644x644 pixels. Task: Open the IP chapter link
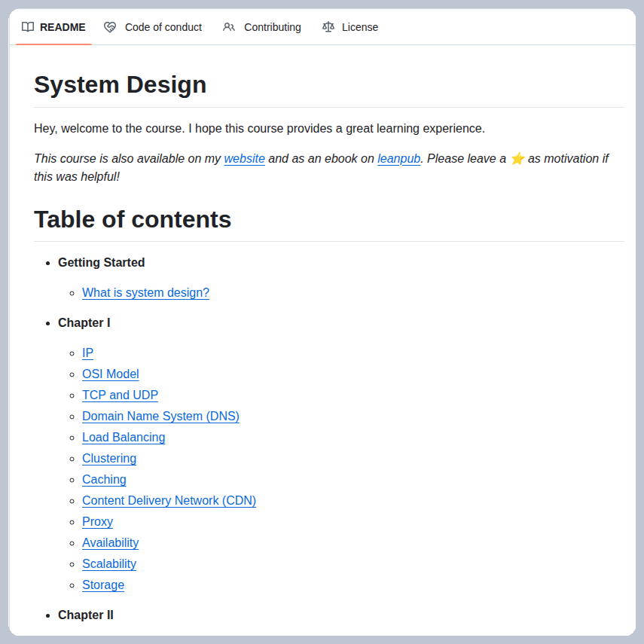pos(88,353)
